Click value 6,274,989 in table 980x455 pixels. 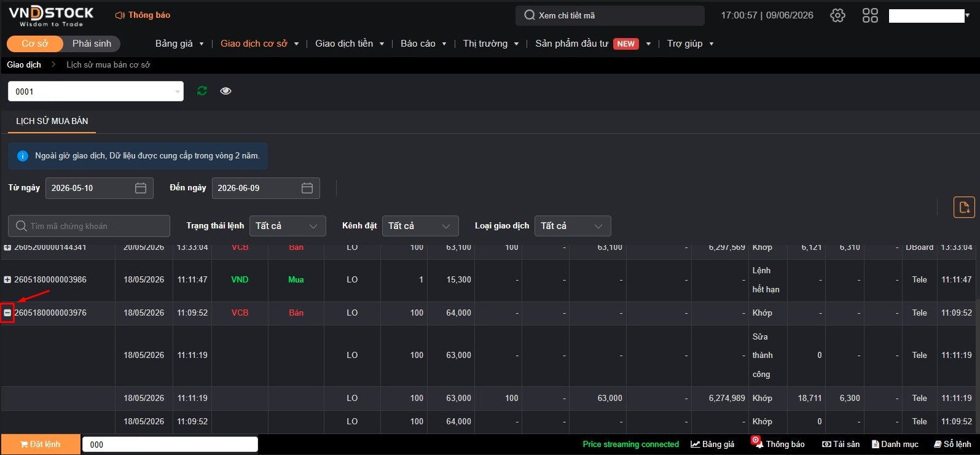(727, 398)
